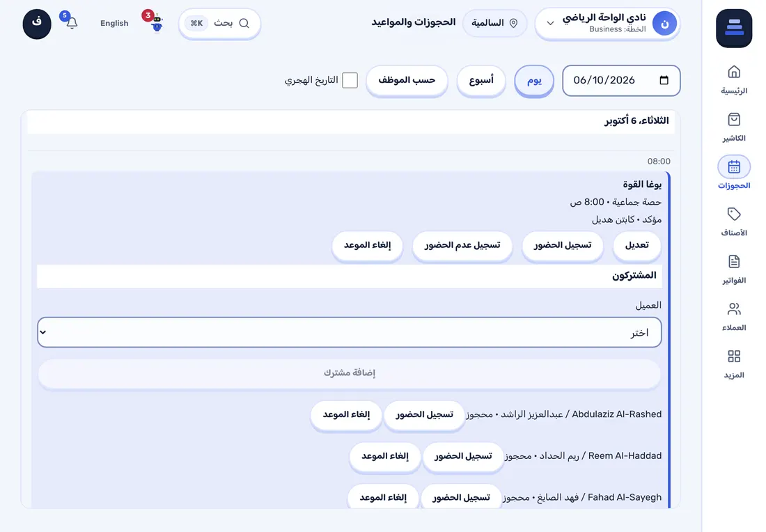Open the customer (اختر) dropdown

point(350,332)
